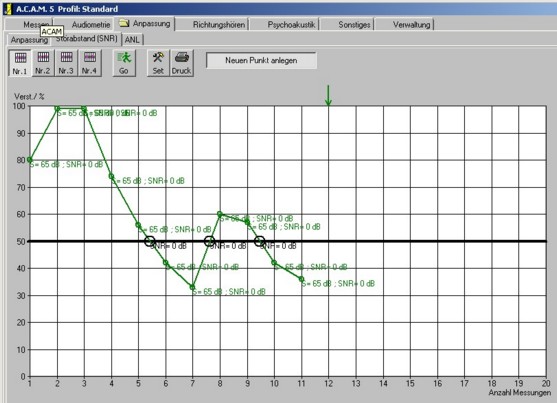This screenshot has height=403, width=557.
Task: Select the ANL sub-tab
Action: pos(132,39)
